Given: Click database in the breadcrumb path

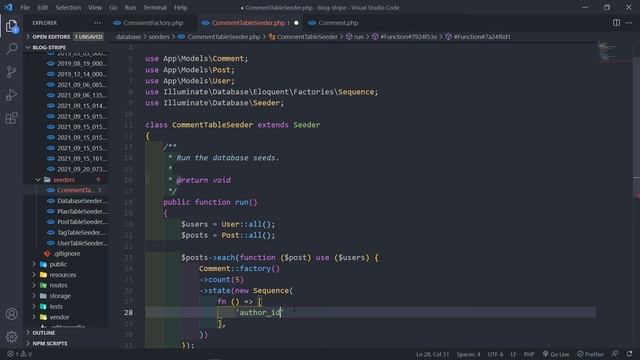Looking at the screenshot, I should pyautogui.click(x=128, y=37).
